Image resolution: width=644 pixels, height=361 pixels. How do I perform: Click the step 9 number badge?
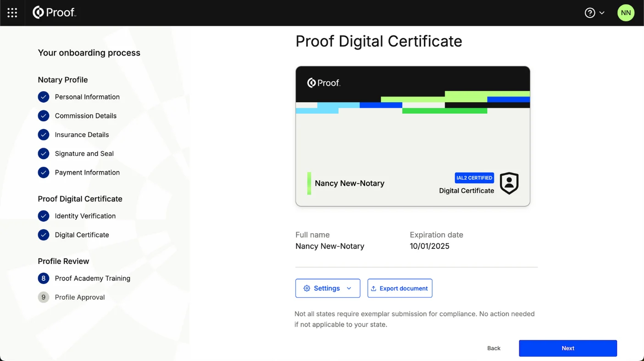pyautogui.click(x=44, y=297)
